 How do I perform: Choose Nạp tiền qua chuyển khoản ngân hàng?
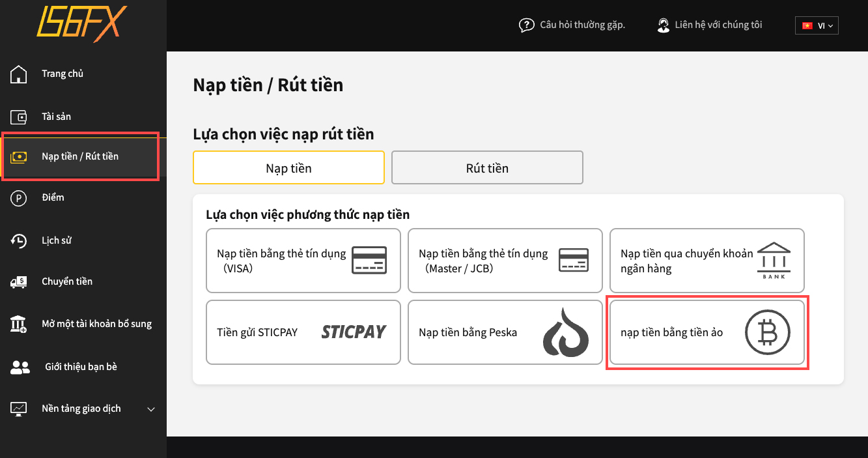click(707, 261)
